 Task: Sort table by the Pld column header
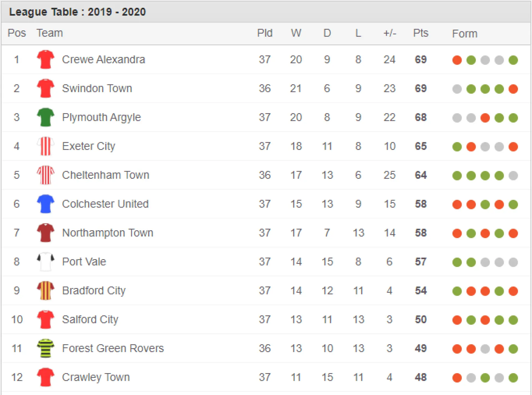pyautogui.click(x=265, y=33)
